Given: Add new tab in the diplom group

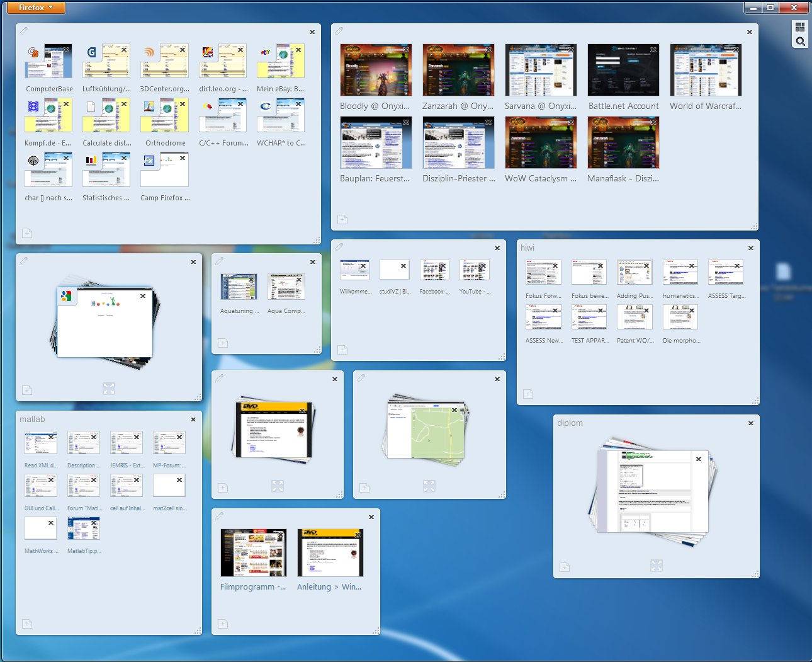Looking at the screenshot, I should 565,567.
